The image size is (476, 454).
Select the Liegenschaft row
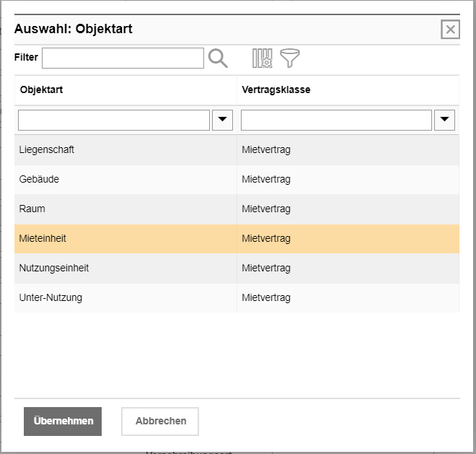point(47,150)
